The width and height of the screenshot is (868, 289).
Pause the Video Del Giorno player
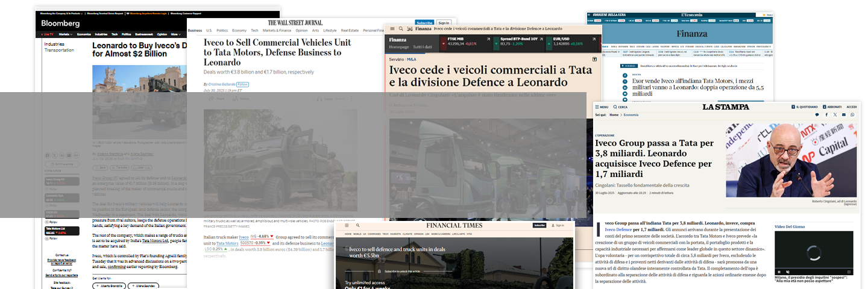click(779, 271)
